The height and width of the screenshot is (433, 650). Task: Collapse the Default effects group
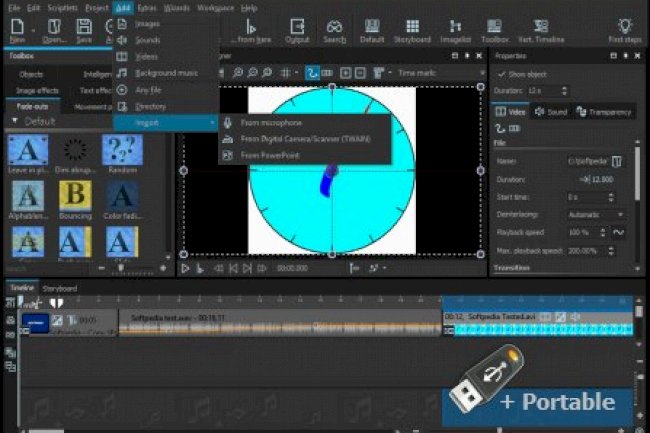pos(14,121)
